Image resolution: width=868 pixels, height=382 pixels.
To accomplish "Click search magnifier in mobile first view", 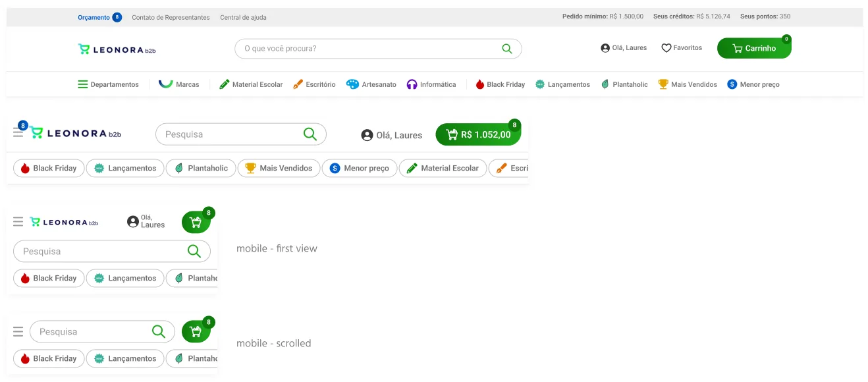I will (x=194, y=251).
